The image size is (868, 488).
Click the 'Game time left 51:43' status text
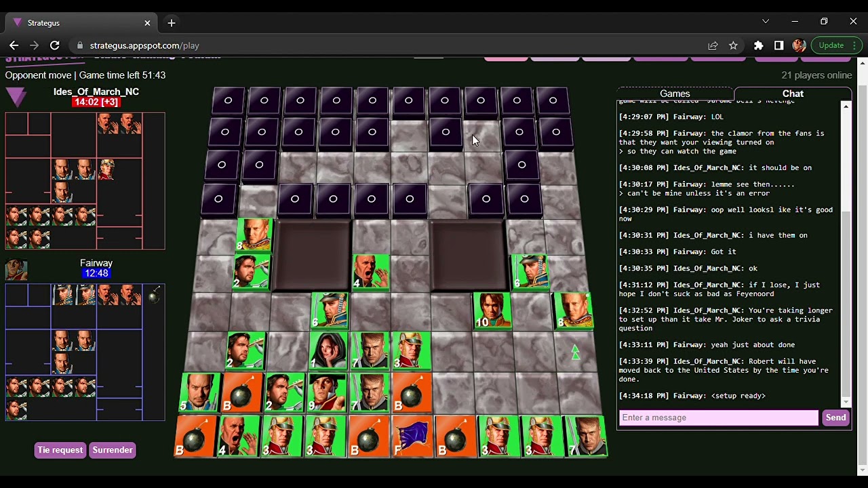123,75
